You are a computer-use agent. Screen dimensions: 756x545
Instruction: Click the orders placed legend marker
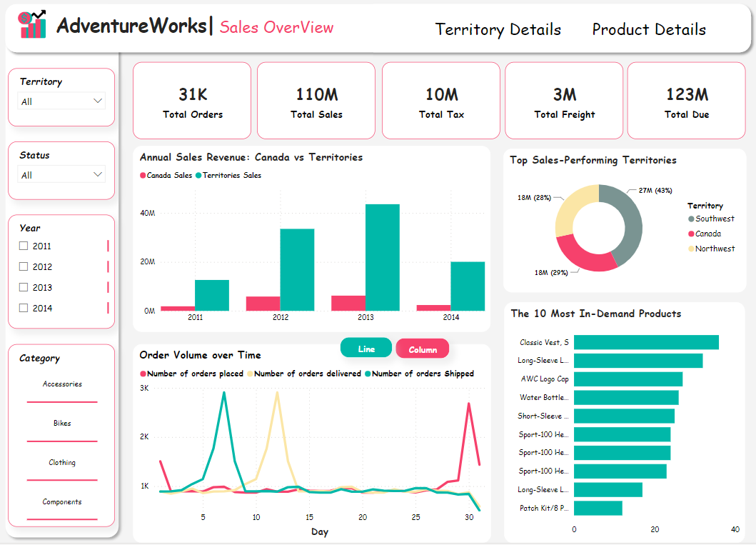[143, 374]
